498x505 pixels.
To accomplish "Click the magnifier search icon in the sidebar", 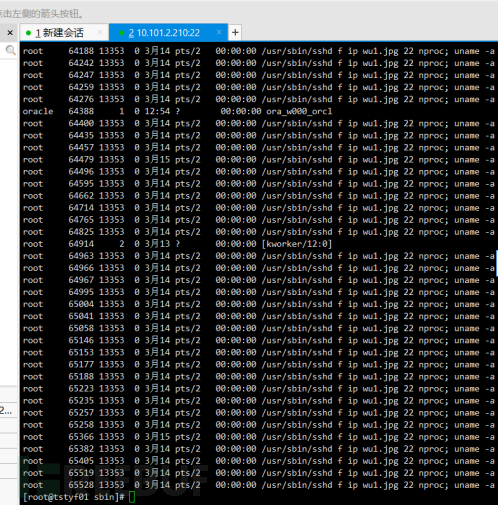I will click(10, 50).
